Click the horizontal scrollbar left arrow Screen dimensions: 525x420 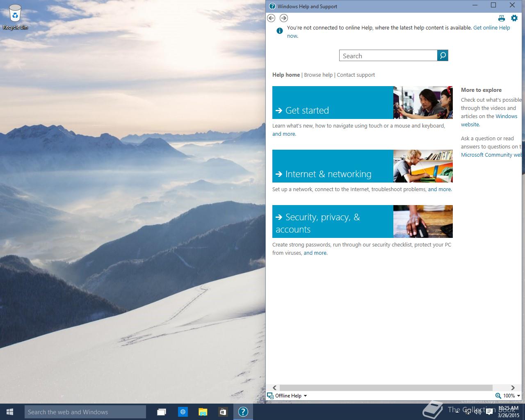274,388
